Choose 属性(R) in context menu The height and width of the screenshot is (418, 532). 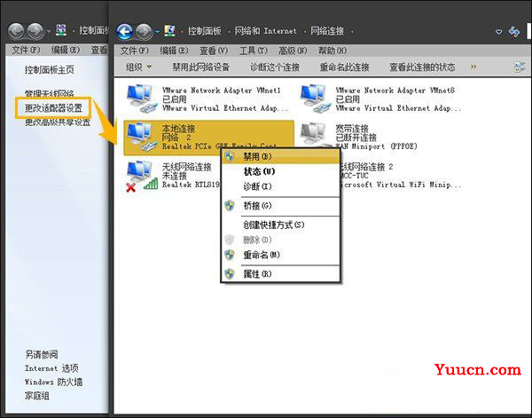280,273
